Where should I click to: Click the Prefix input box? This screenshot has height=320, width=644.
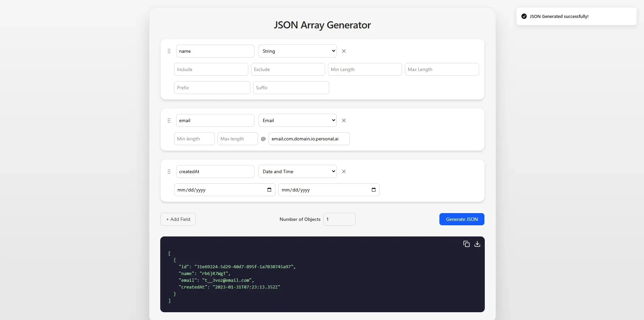coord(212,88)
